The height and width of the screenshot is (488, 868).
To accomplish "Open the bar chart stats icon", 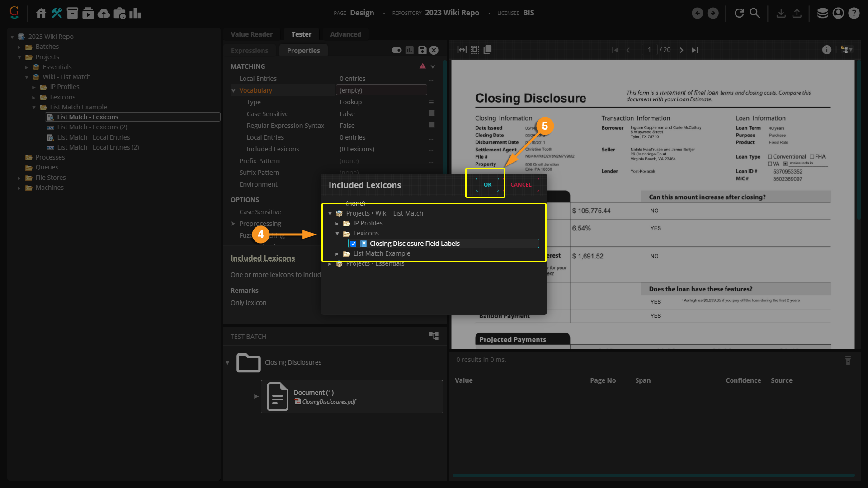I will pyautogui.click(x=135, y=13).
